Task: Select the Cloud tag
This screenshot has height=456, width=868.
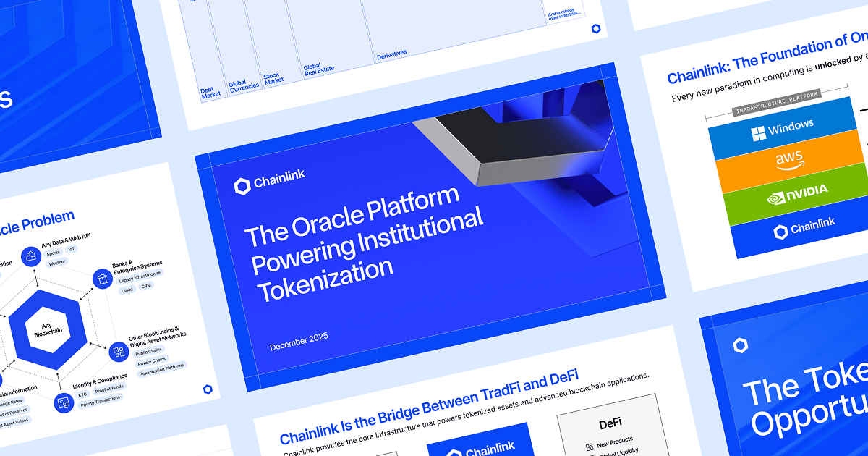Action: (127, 289)
